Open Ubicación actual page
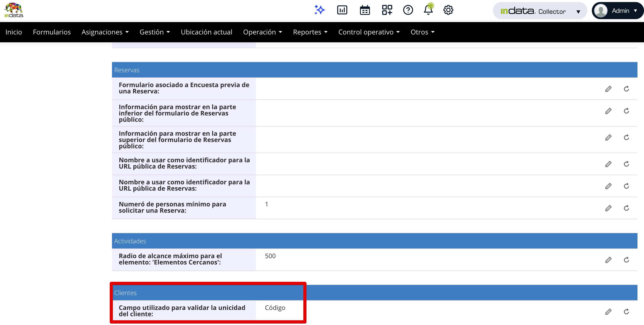 point(206,32)
